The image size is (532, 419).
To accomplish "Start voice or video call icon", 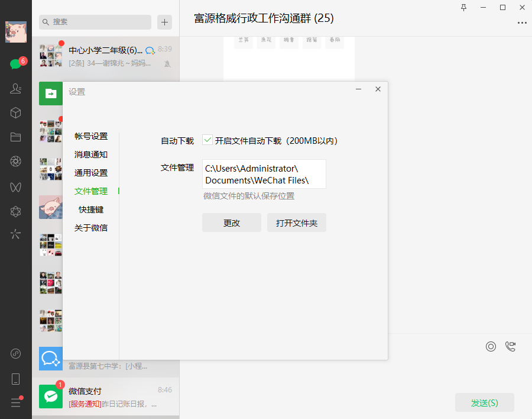I will (511, 346).
